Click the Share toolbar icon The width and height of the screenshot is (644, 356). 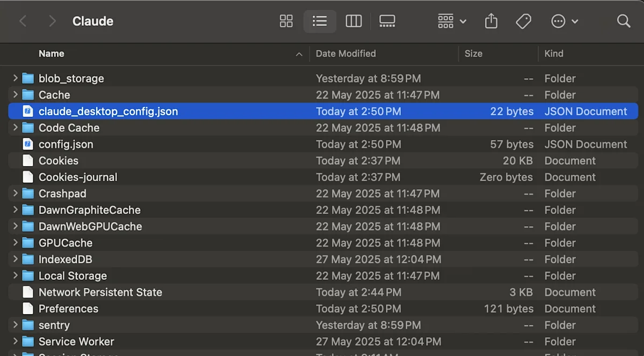pyautogui.click(x=491, y=21)
